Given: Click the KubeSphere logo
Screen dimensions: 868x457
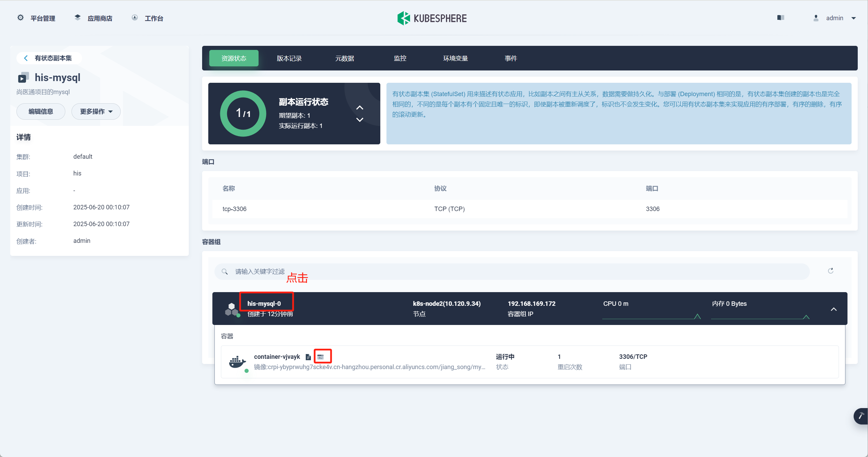Looking at the screenshot, I should [432, 18].
